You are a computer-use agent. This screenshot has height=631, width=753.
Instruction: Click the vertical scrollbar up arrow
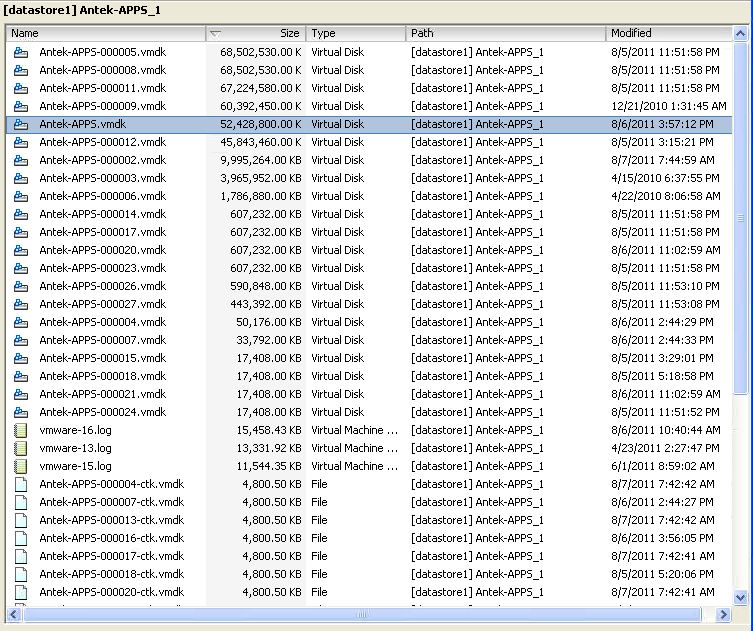click(x=740, y=34)
